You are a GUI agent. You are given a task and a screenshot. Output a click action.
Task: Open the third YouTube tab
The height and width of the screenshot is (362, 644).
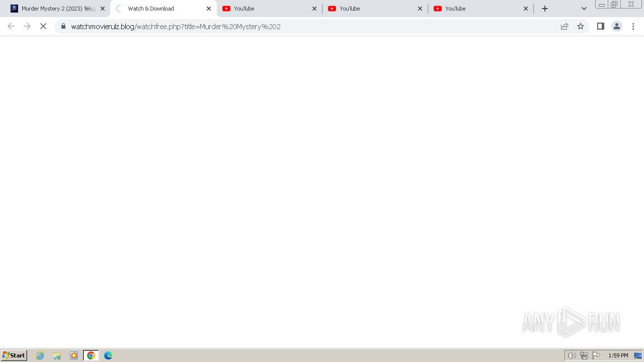480,9
